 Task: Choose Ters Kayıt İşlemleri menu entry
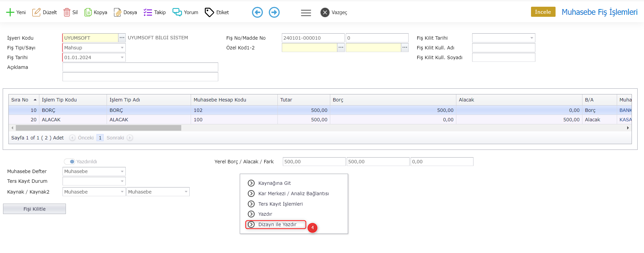click(x=280, y=204)
